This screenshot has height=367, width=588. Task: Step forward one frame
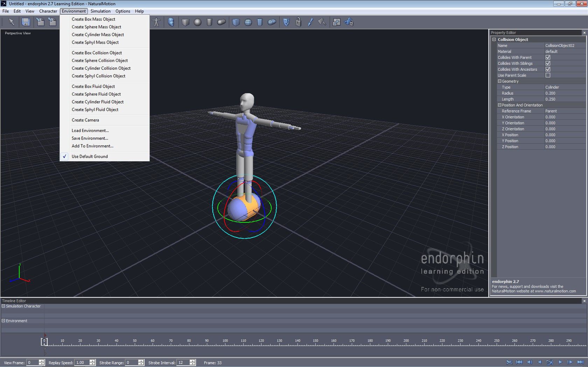pyautogui.click(x=570, y=362)
